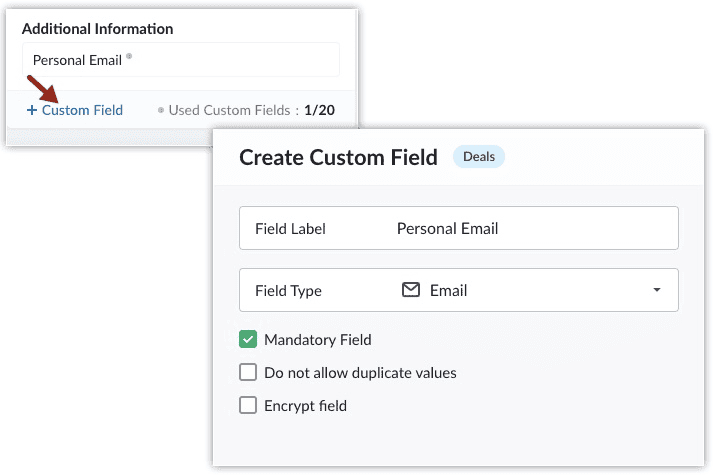Click the Deals module badge
This screenshot has height=475, width=713.
pyautogui.click(x=479, y=157)
